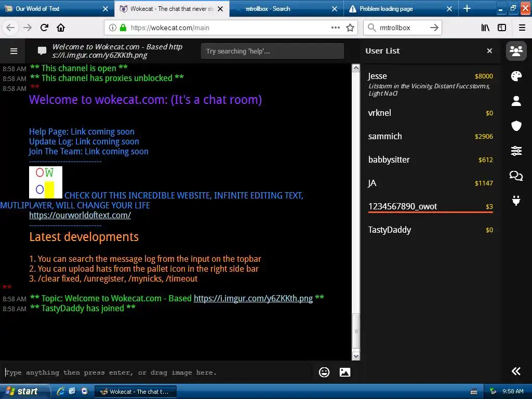Open the emoji picker smiley icon
The height and width of the screenshot is (399, 532).
tap(324, 372)
